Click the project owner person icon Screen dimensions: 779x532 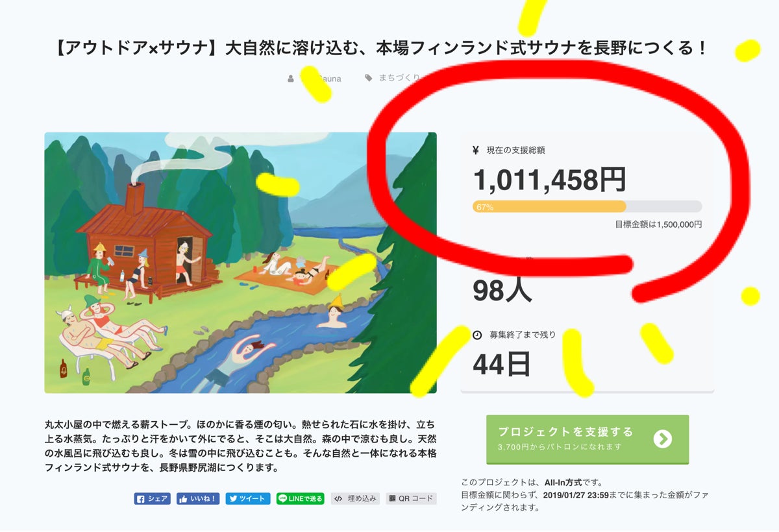click(290, 79)
